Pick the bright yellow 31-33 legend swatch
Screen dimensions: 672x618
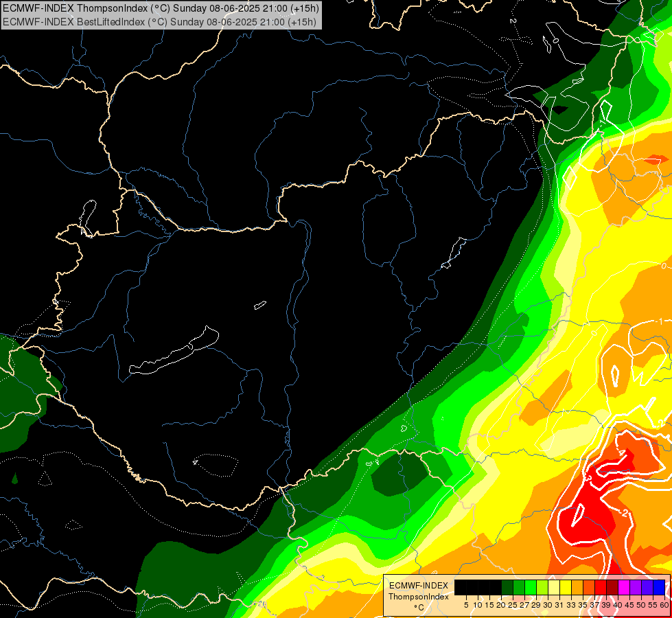[x=566, y=587]
